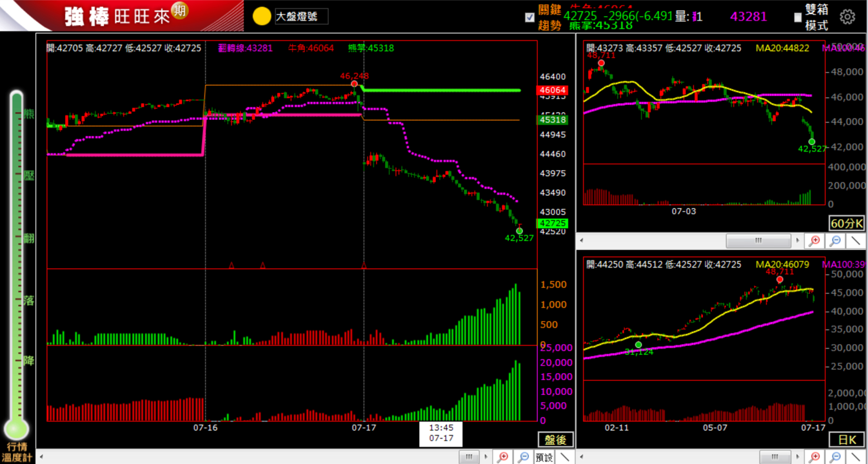Click the 行情溫度計 thermometer gauge
The image size is (868, 464).
tap(17, 264)
